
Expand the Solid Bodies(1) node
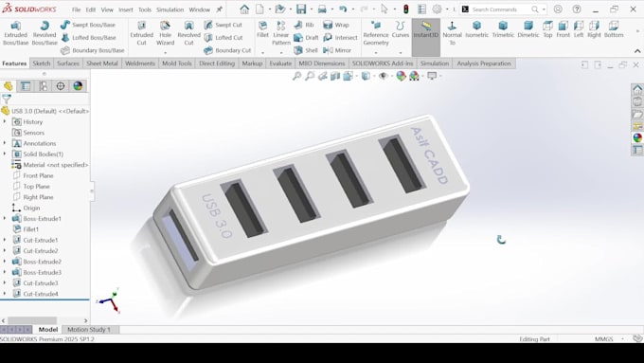pyautogui.click(x=5, y=154)
